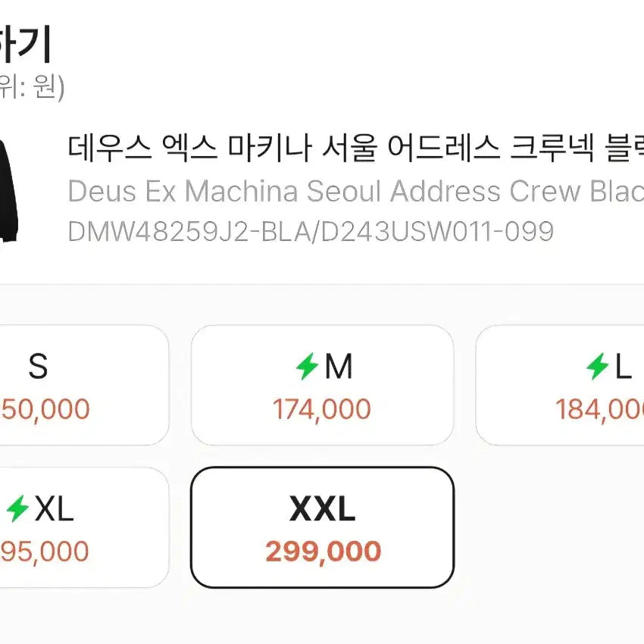Click the lightning bolt icon beside M
Image resolution: width=644 pixels, height=644 pixels.
coord(307,368)
